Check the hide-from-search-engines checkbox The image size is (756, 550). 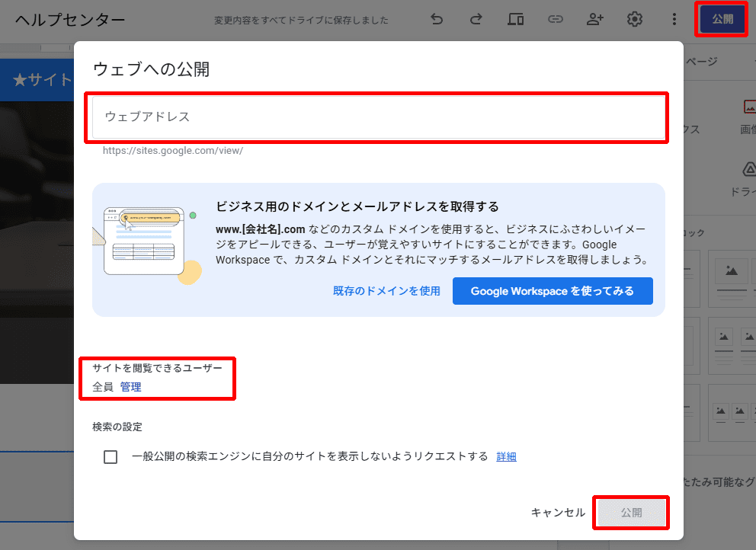111,457
